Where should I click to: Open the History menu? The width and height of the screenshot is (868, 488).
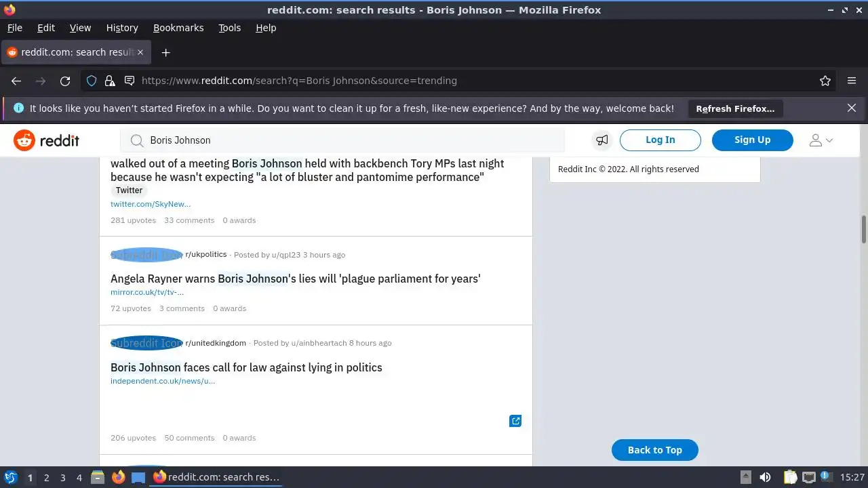[x=122, y=28]
